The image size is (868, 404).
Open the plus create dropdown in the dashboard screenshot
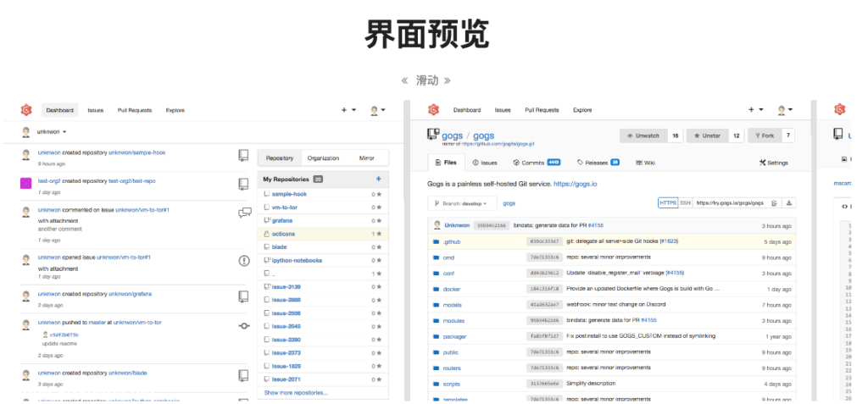click(x=348, y=110)
